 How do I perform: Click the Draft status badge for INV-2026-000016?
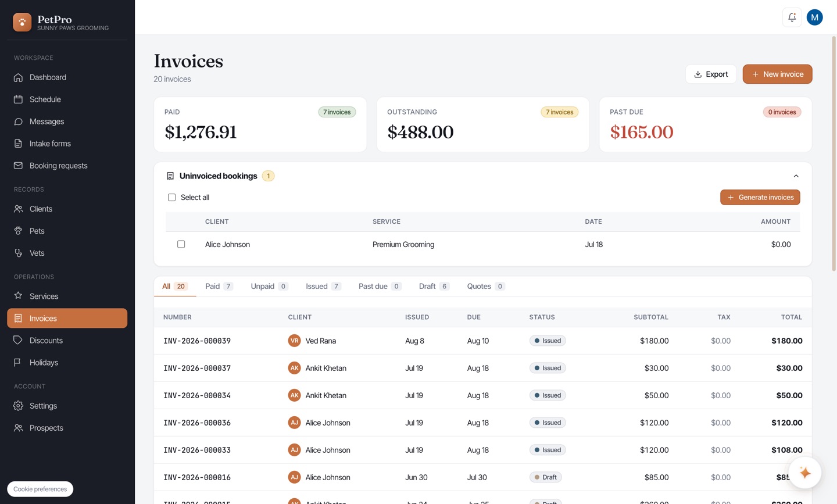545,477
